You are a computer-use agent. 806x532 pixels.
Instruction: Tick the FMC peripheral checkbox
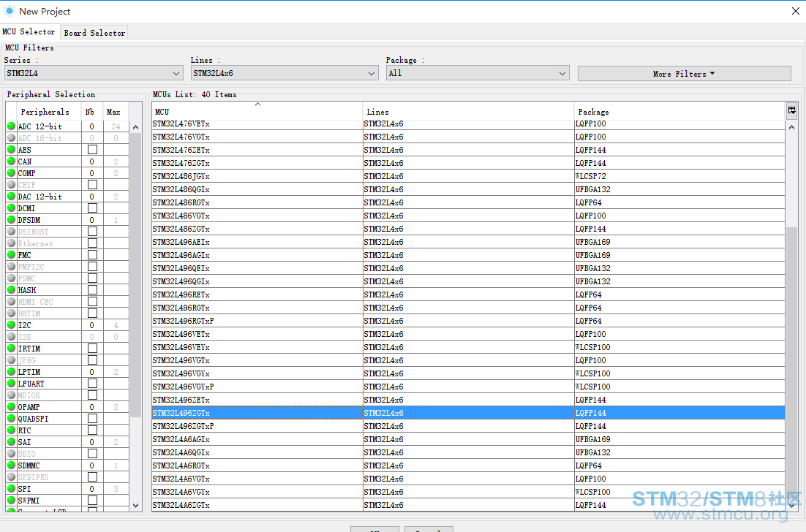pyautogui.click(x=93, y=255)
